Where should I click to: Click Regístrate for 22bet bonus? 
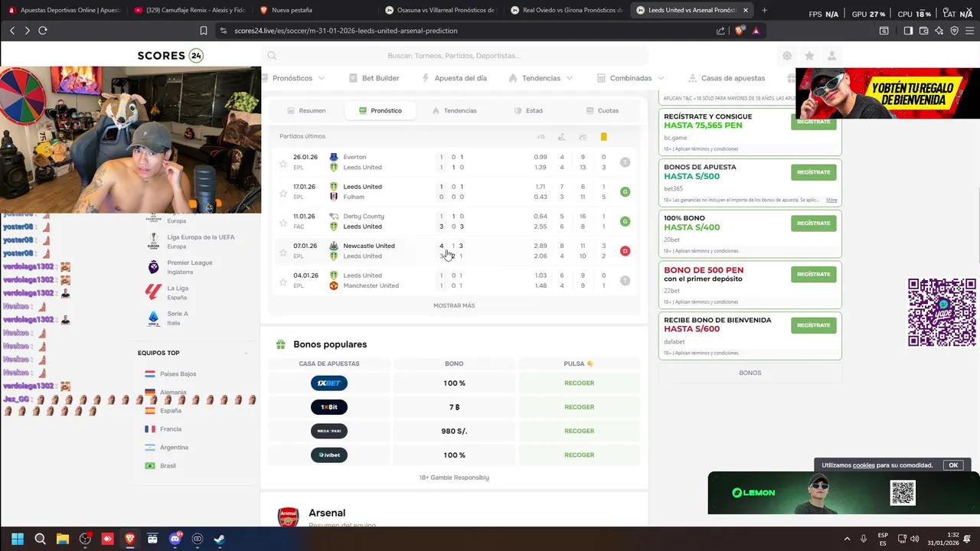tap(813, 274)
